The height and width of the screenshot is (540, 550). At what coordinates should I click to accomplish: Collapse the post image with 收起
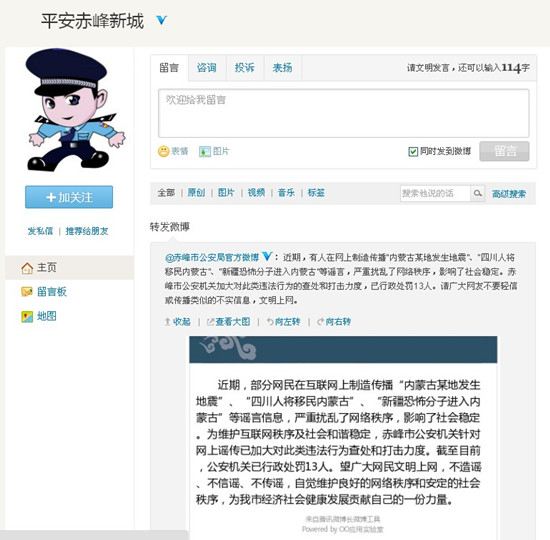tap(177, 322)
